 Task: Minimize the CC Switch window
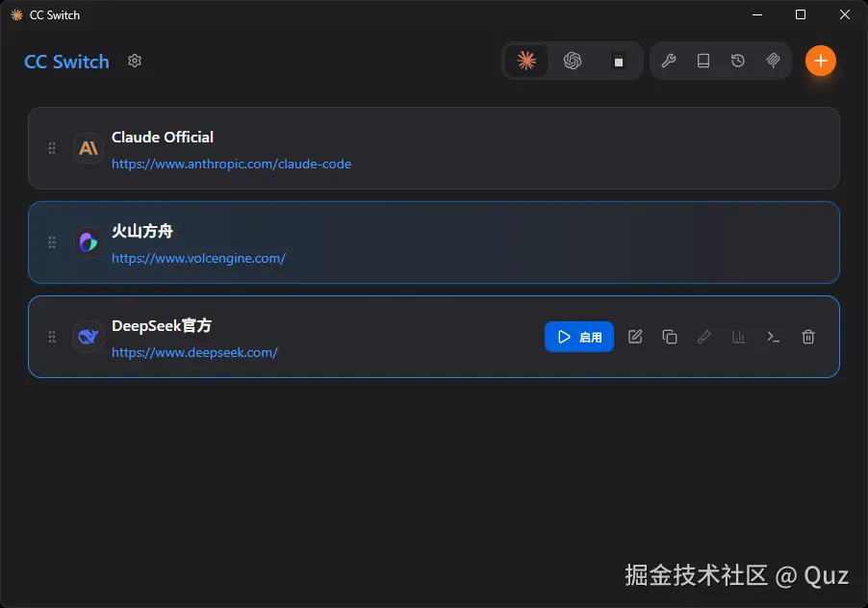tap(757, 15)
